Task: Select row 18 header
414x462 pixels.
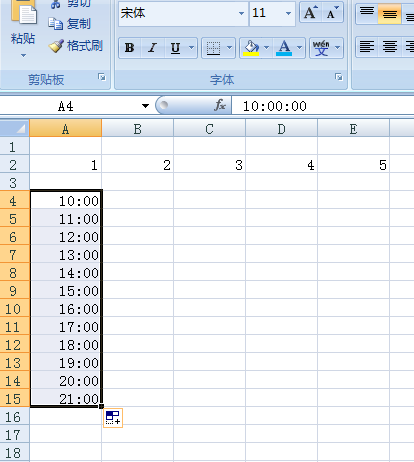Action: point(15,452)
